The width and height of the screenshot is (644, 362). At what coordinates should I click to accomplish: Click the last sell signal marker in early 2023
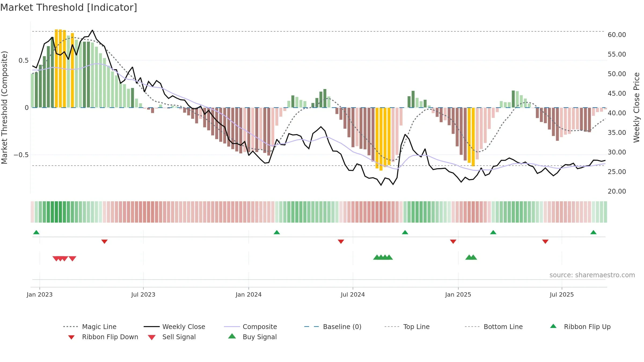click(72, 258)
